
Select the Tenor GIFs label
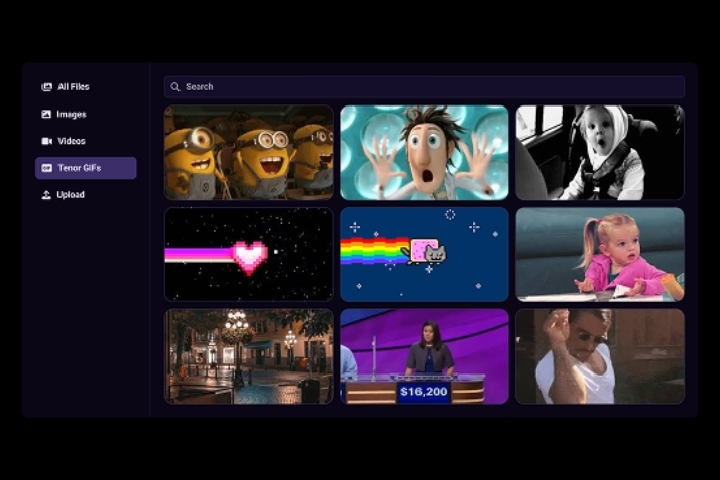[79, 168]
